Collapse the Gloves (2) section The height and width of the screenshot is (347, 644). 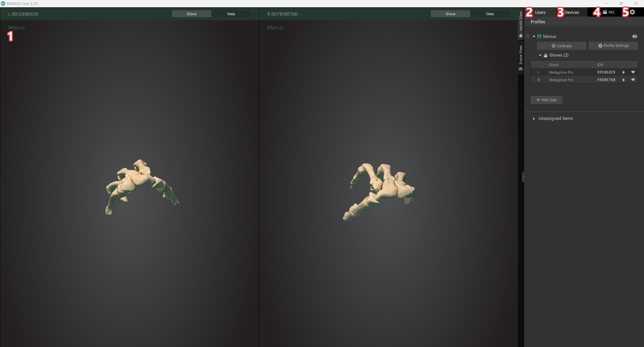point(540,55)
